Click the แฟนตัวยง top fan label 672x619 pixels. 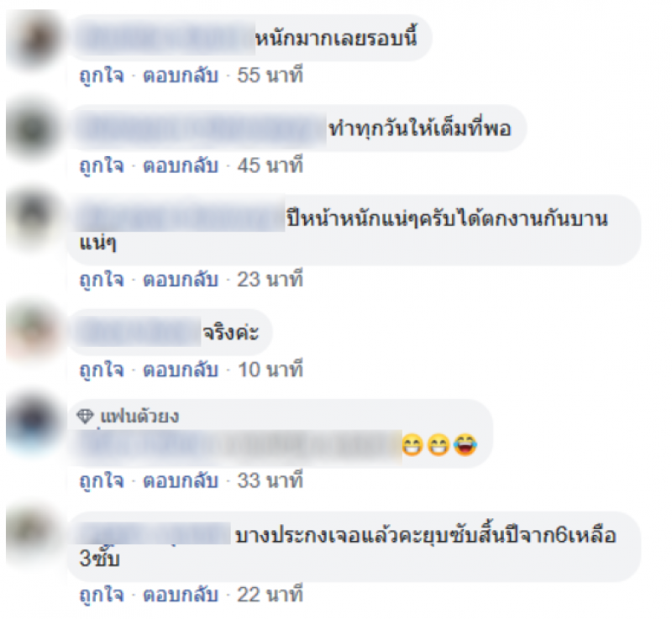click(x=139, y=417)
